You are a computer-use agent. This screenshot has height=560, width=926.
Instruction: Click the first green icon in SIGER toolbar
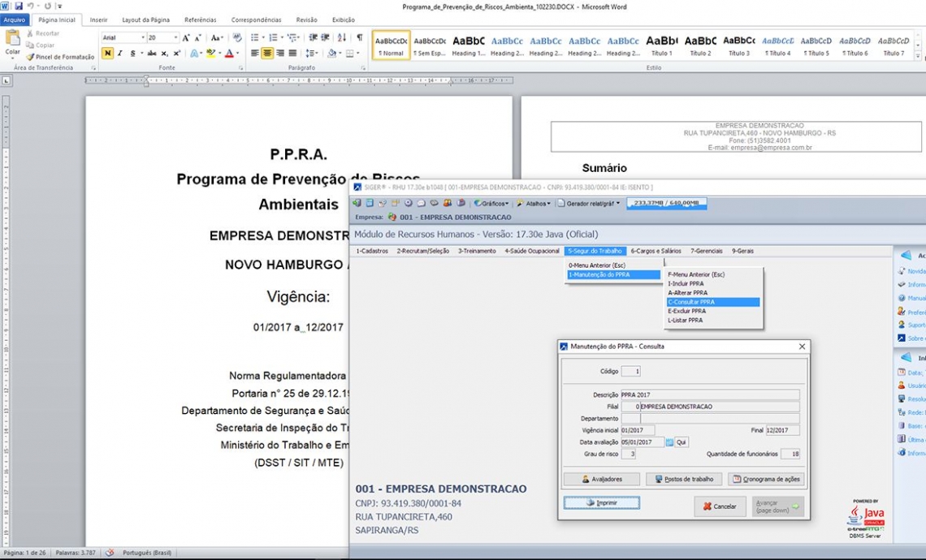(x=357, y=203)
